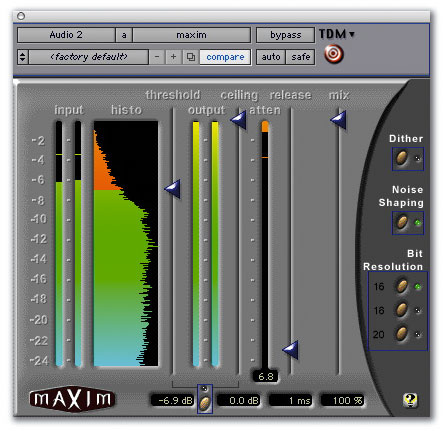Open the factory default preset menu
Screen dimensions: 443x431
pos(89,57)
